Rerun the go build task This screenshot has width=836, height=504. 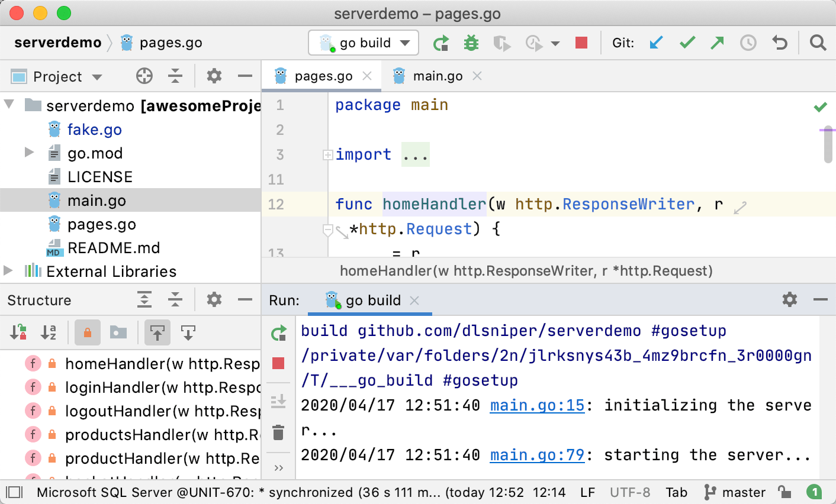coord(278,334)
